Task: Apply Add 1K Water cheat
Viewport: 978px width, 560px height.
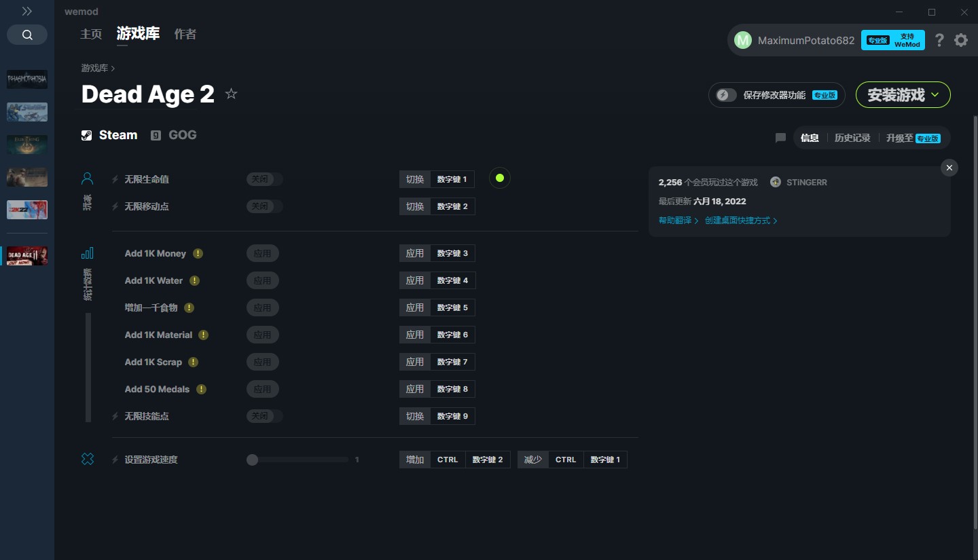Action: [x=262, y=280]
